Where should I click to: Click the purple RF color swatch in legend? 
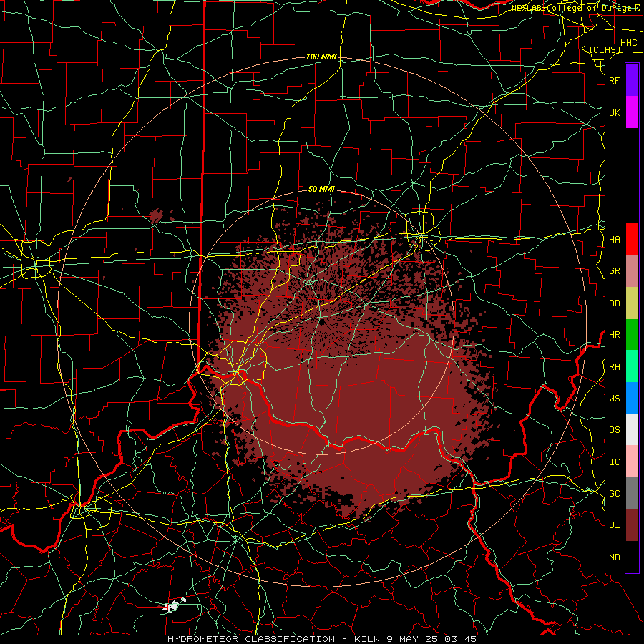[x=632, y=80]
